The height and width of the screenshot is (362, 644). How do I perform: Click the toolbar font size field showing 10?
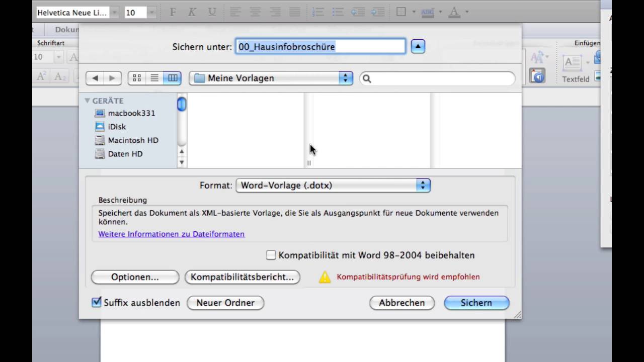pos(135,13)
